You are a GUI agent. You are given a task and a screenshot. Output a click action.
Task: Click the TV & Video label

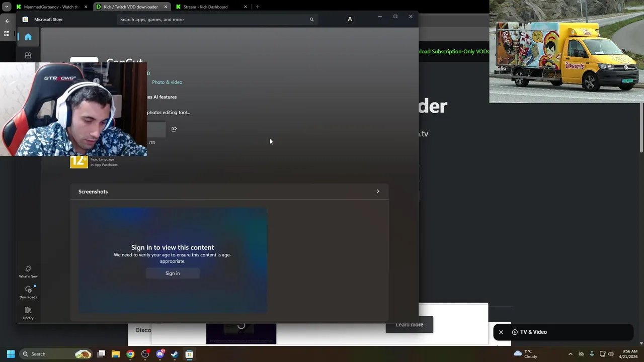click(x=533, y=332)
